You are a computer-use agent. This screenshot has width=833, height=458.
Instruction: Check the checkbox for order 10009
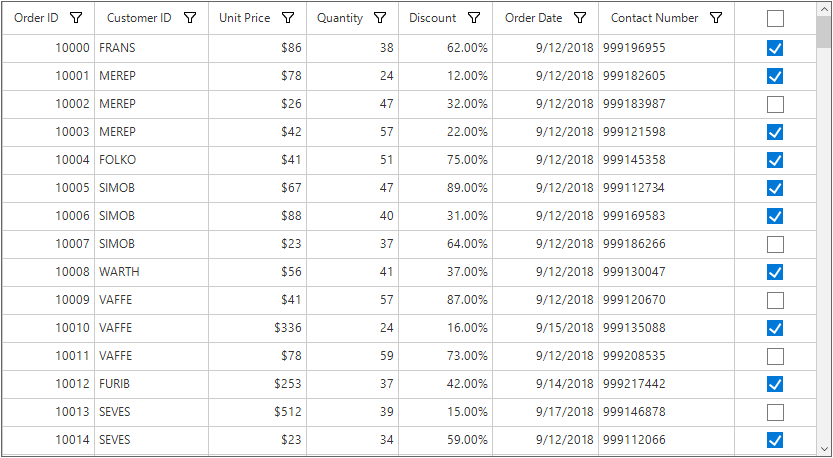coord(775,300)
